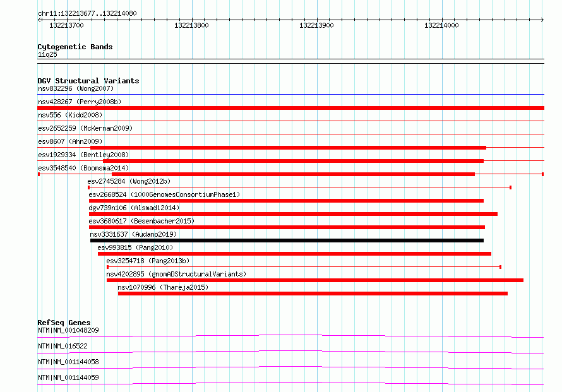Viewport: 562px width, 392px height.
Task: Click the red bar of nsv1070996
Action: pyautogui.click(x=313, y=294)
